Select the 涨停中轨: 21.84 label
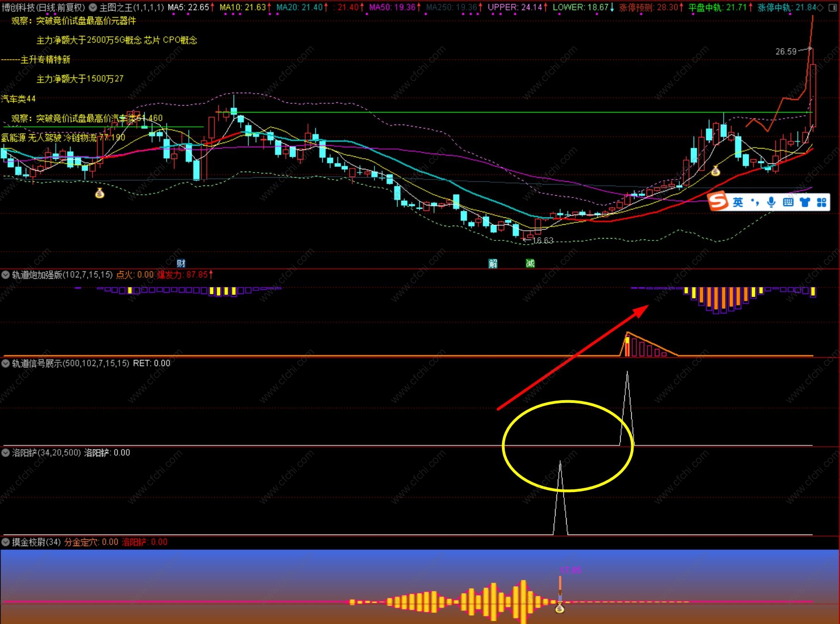The height and width of the screenshot is (624, 840). point(787,7)
